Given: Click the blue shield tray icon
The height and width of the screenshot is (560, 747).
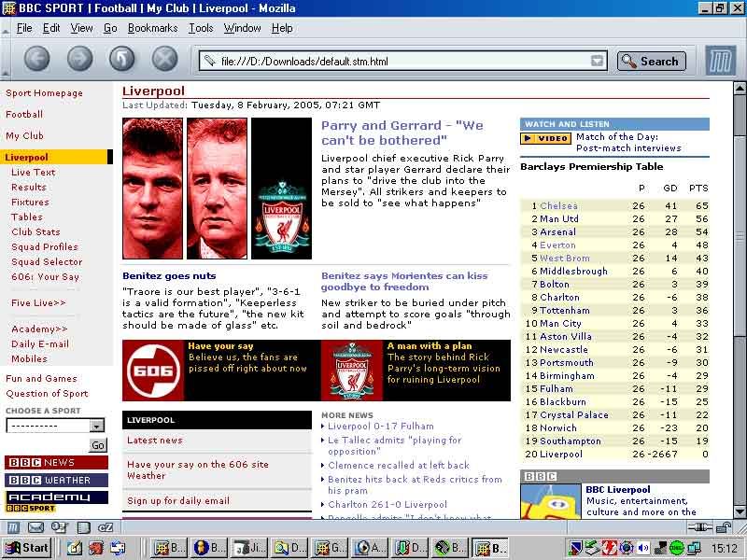Looking at the screenshot, I should click(x=576, y=548).
